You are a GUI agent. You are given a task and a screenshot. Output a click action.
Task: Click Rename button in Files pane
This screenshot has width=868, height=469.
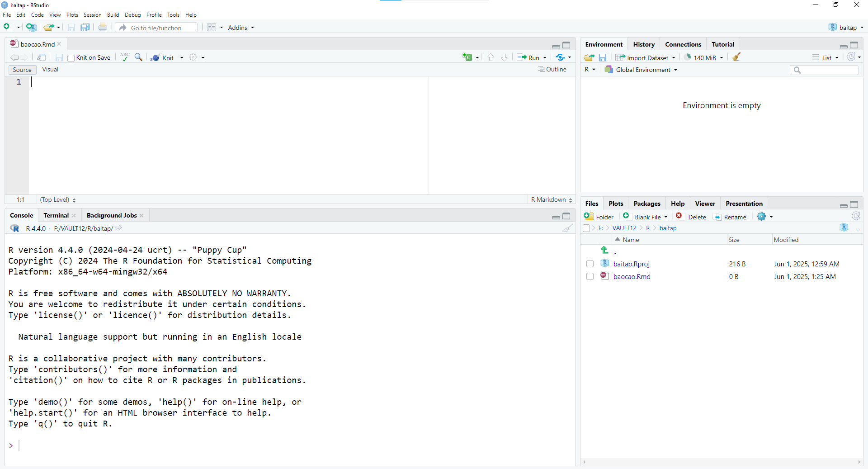point(730,217)
